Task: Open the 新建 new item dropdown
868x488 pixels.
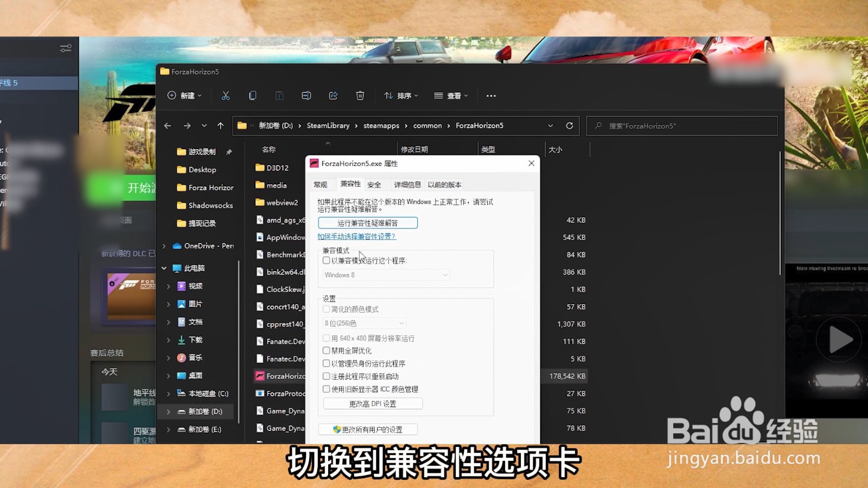Action: [184, 95]
